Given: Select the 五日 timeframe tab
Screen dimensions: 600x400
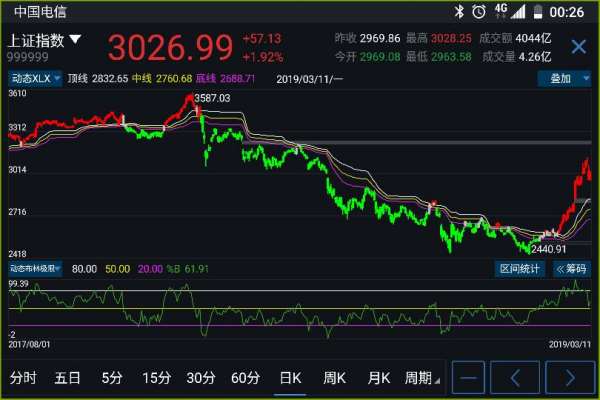Looking at the screenshot, I should [x=68, y=378].
